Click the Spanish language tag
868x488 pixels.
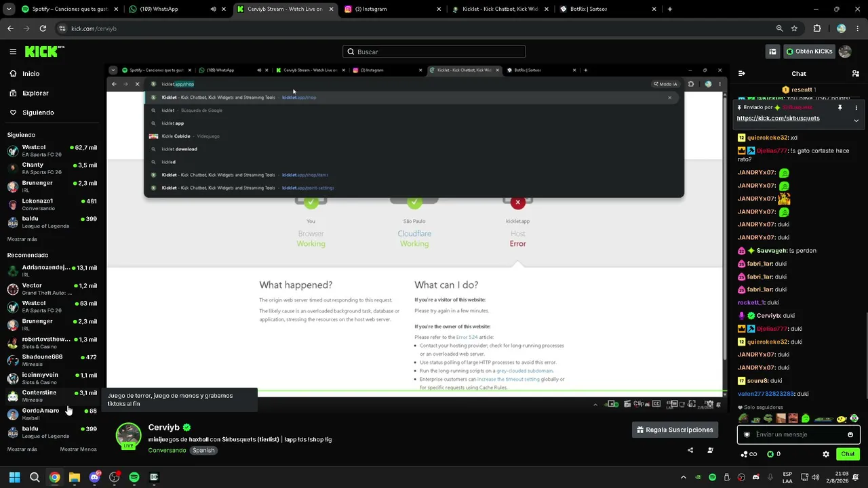(203, 450)
